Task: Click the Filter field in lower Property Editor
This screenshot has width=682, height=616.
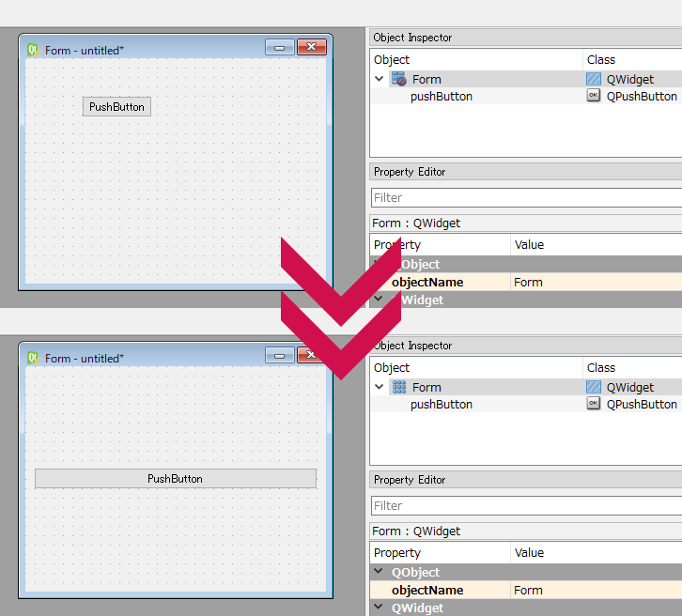Action: tap(526, 506)
